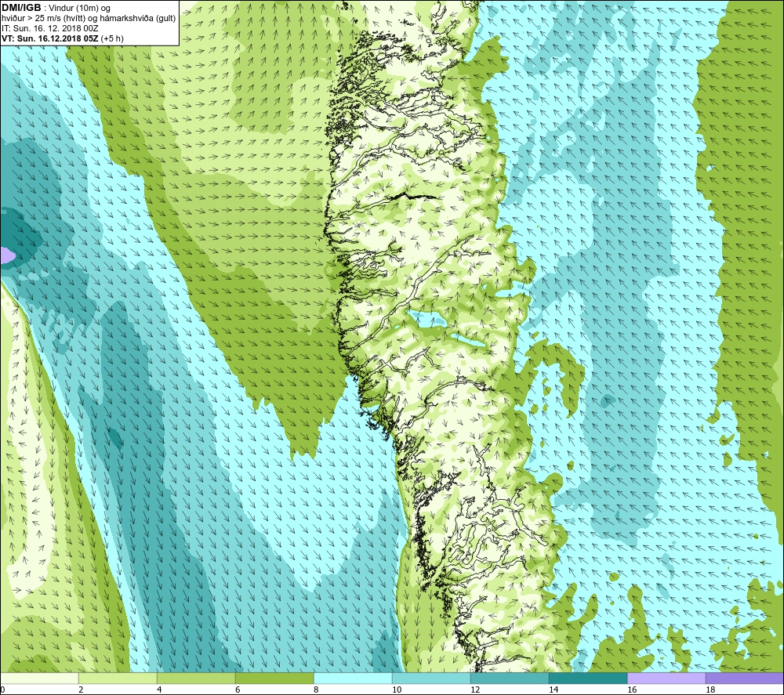Viewport: 784px width, 695px height.
Task: Click the 2-4 m/s light green legend swatch
Action: 118,678
